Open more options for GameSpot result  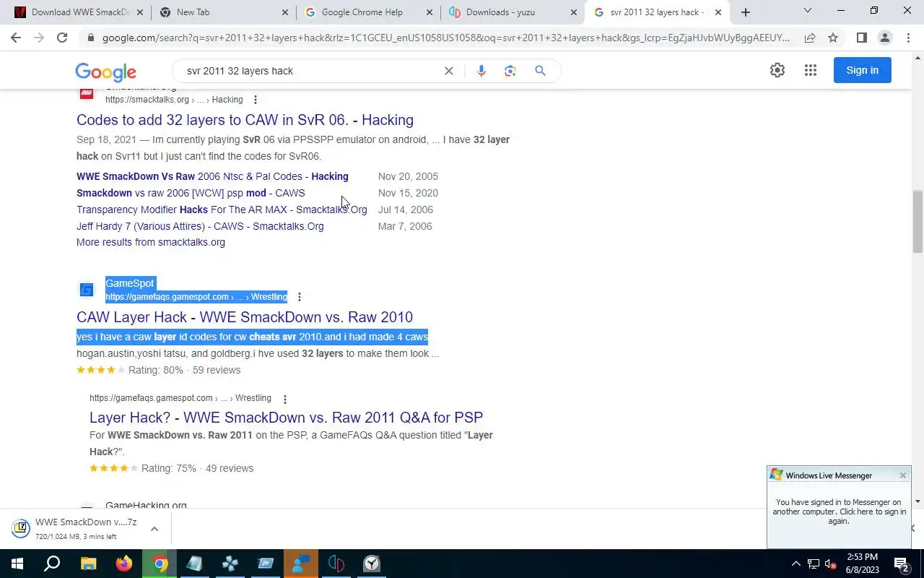coord(299,297)
